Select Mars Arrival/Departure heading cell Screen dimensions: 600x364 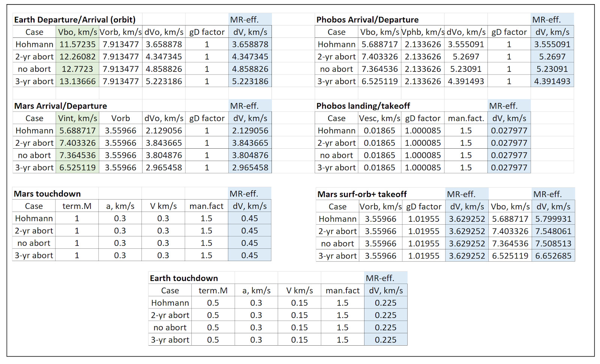pyautogui.click(x=60, y=106)
